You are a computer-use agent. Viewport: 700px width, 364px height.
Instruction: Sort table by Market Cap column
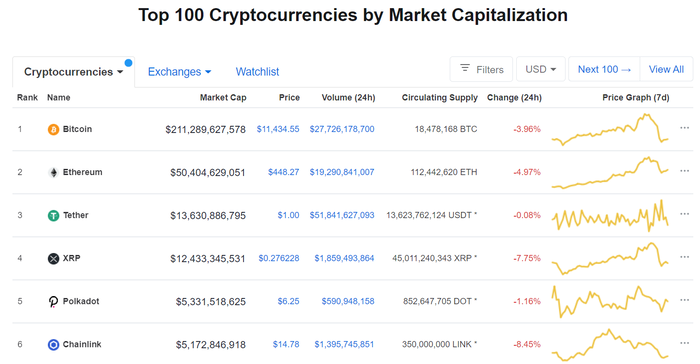coord(223,97)
